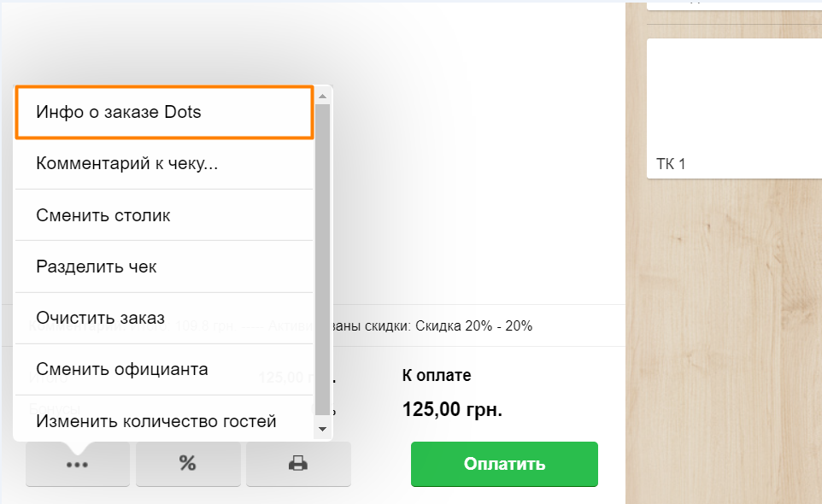Click the popup menu scrollbar thumb

coord(323,260)
